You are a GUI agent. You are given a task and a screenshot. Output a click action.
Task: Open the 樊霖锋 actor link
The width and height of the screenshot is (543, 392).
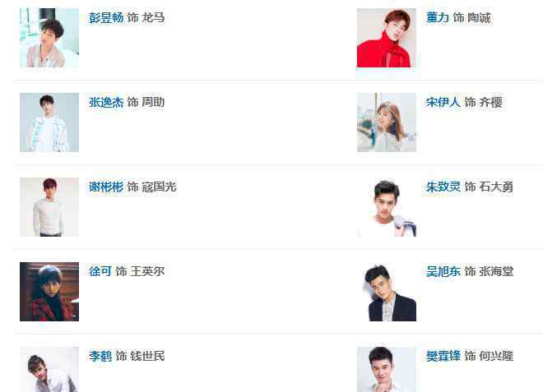[x=443, y=356]
